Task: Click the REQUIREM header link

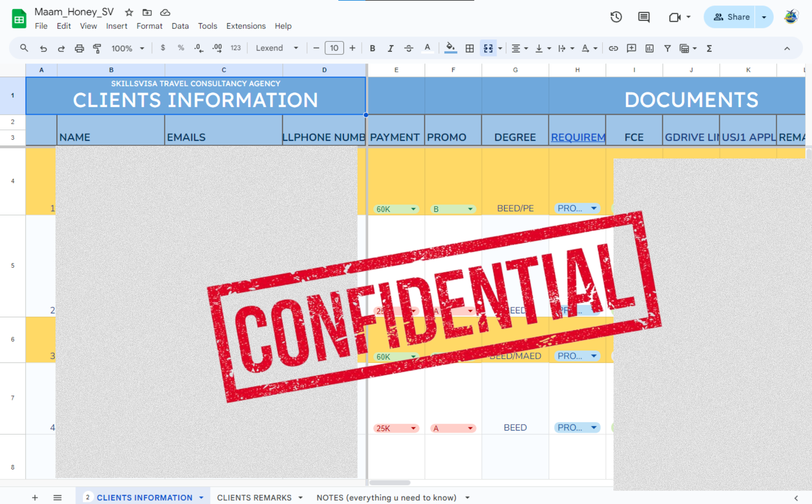Action: tap(577, 137)
